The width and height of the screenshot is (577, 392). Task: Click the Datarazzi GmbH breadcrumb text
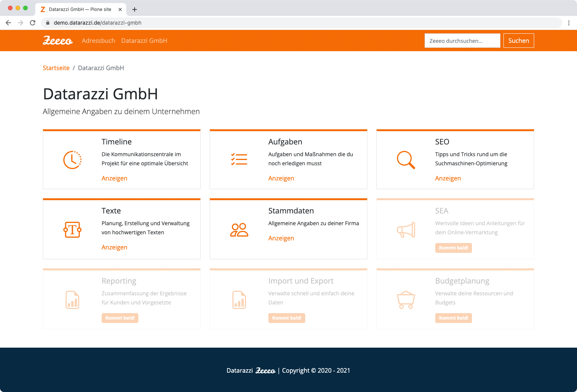101,68
